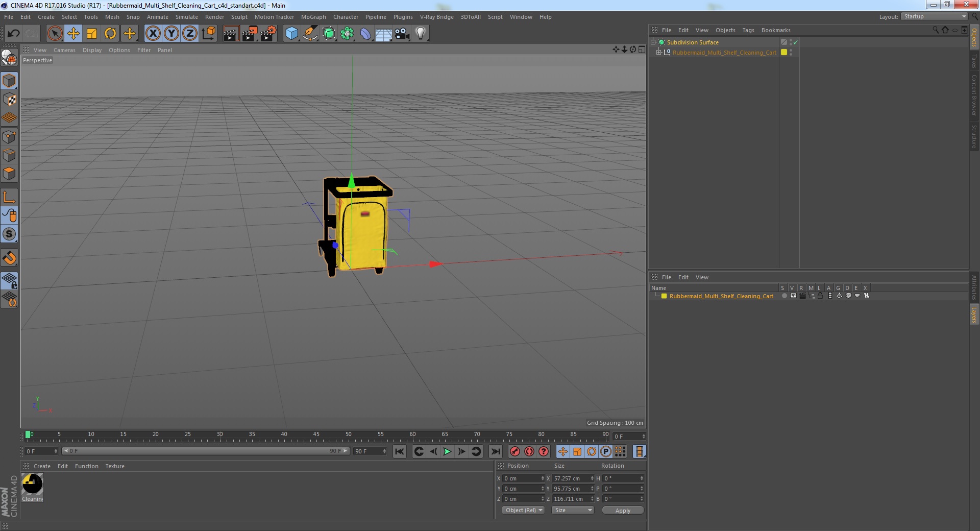Activate the Scale tool
This screenshot has width=980, height=531.
pyautogui.click(x=92, y=34)
